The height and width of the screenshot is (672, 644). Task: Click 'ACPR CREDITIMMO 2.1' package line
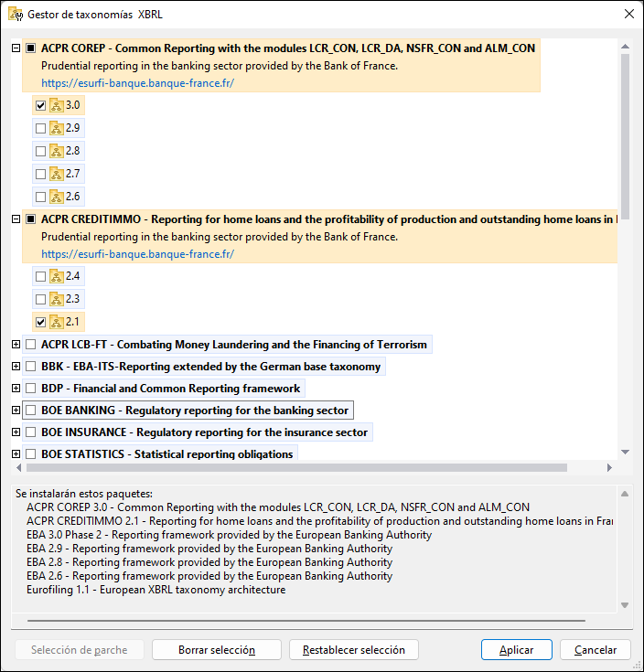320,521
